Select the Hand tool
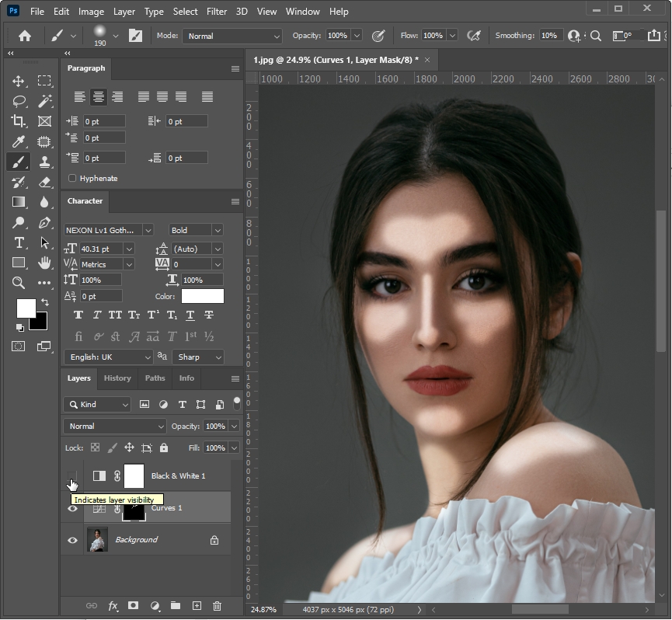Viewport: 672px width, 620px height. (44, 263)
